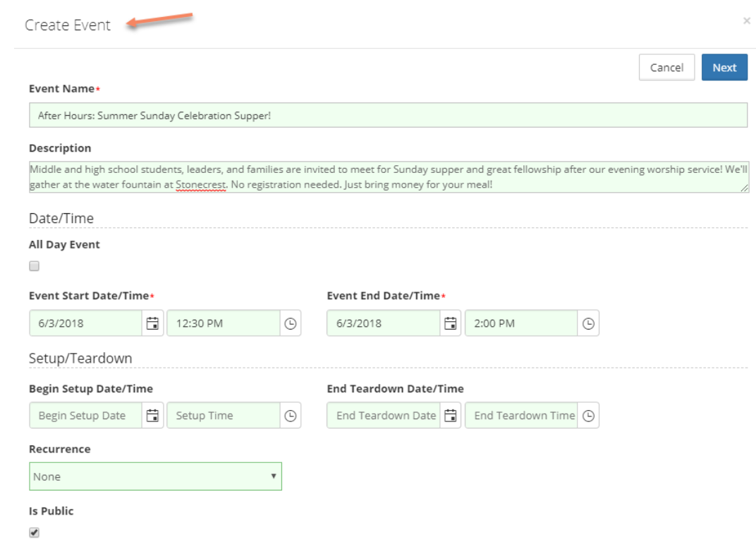Screen dimensions: 756x547
Task: Click the End Teardown Time field
Action: [x=521, y=415]
